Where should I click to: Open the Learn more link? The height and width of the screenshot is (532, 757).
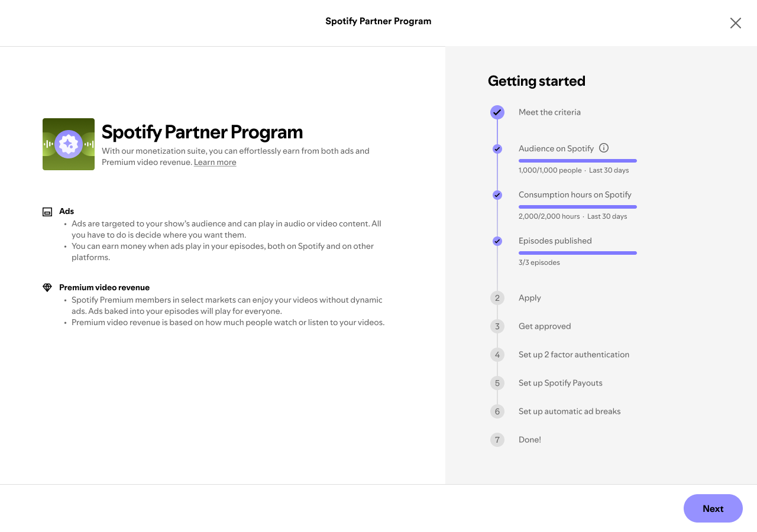click(215, 163)
